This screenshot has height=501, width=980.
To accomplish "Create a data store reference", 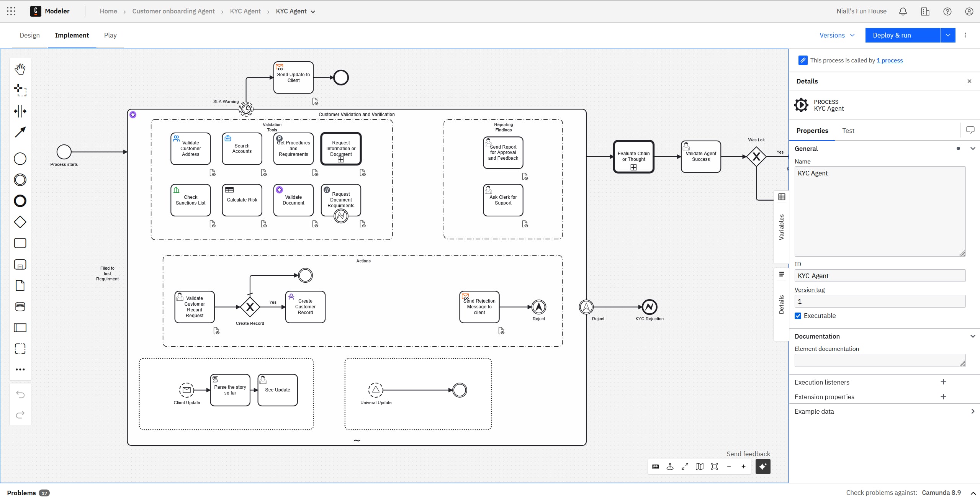I will coord(20,306).
